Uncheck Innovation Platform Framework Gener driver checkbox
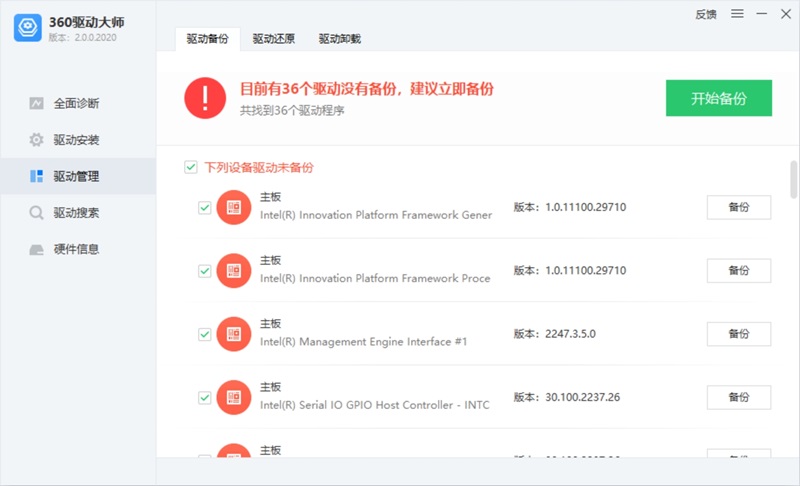 205,208
